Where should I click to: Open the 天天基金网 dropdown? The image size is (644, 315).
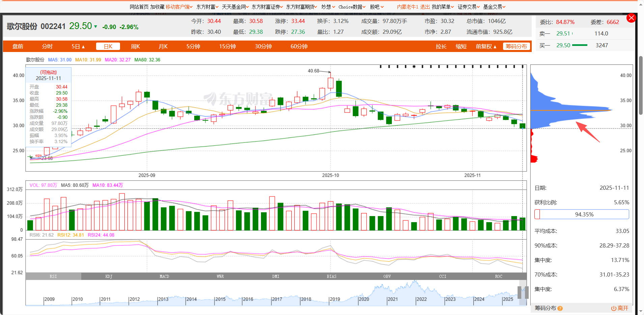coord(235,7)
